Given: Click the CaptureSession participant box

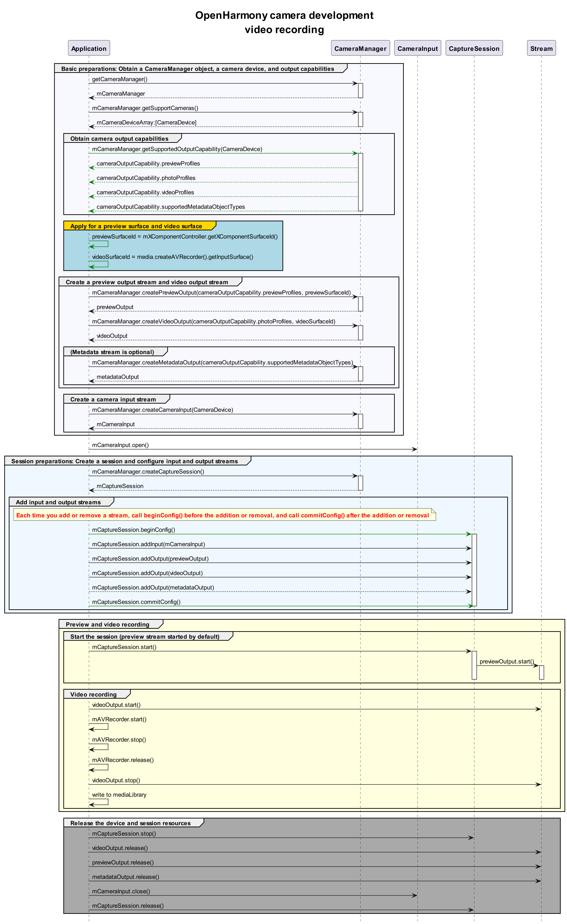Looking at the screenshot, I should 474,49.
